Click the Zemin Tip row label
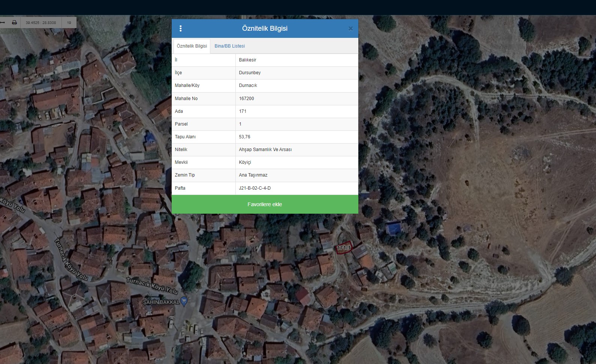 click(185, 175)
